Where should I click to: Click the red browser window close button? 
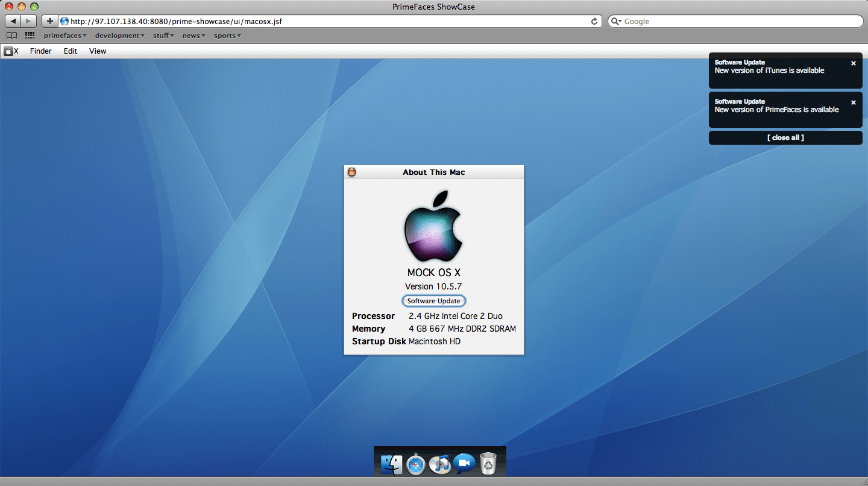(x=9, y=7)
